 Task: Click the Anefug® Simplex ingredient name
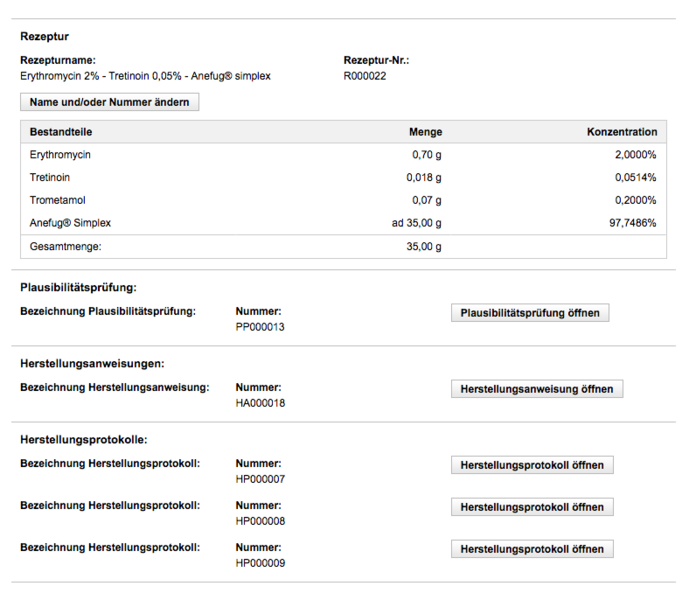(x=70, y=222)
